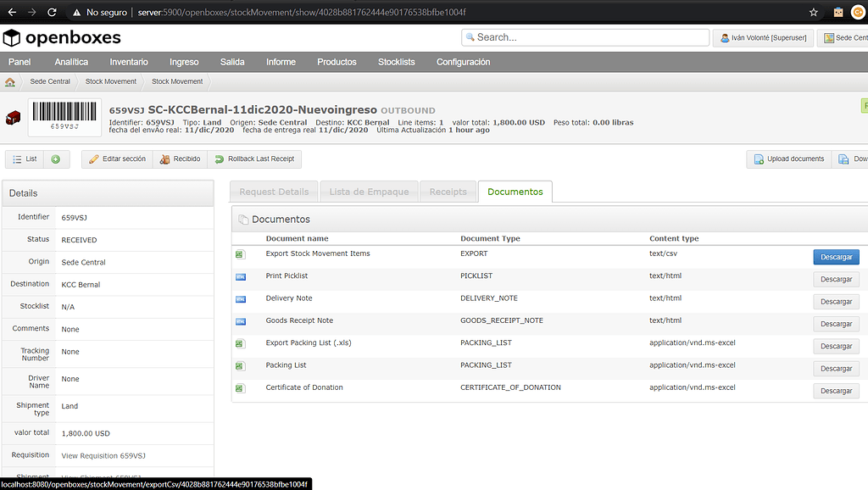Click the Print Picklist HTML document icon
868x490 pixels.
[x=240, y=276]
